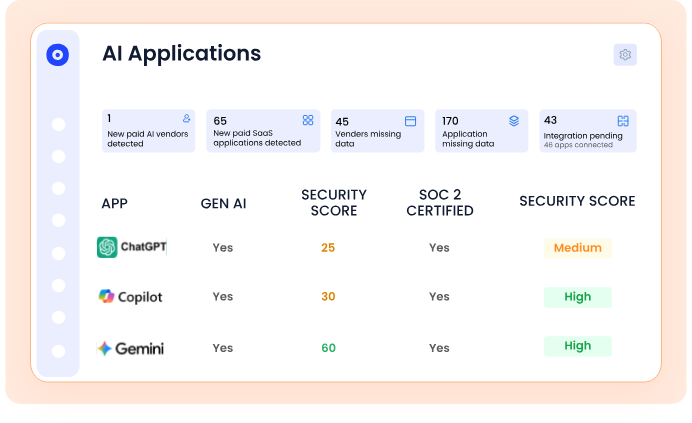
Task: Open the Venders missing data card
Action: [377, 131]
